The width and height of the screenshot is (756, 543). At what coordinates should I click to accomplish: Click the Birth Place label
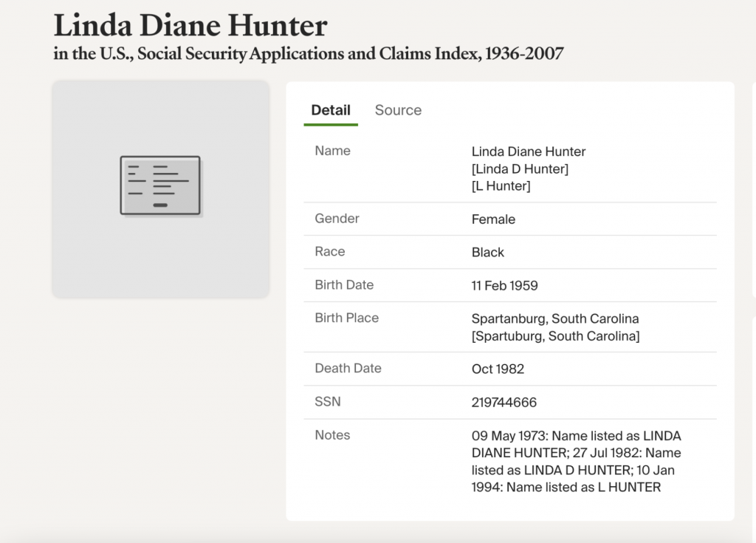tap(346, 318)
